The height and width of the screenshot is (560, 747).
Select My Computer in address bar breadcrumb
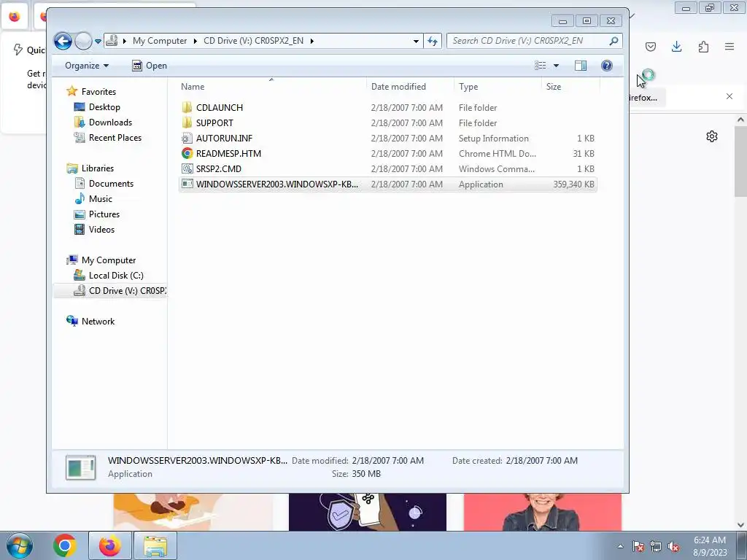[x=160, y=41]
